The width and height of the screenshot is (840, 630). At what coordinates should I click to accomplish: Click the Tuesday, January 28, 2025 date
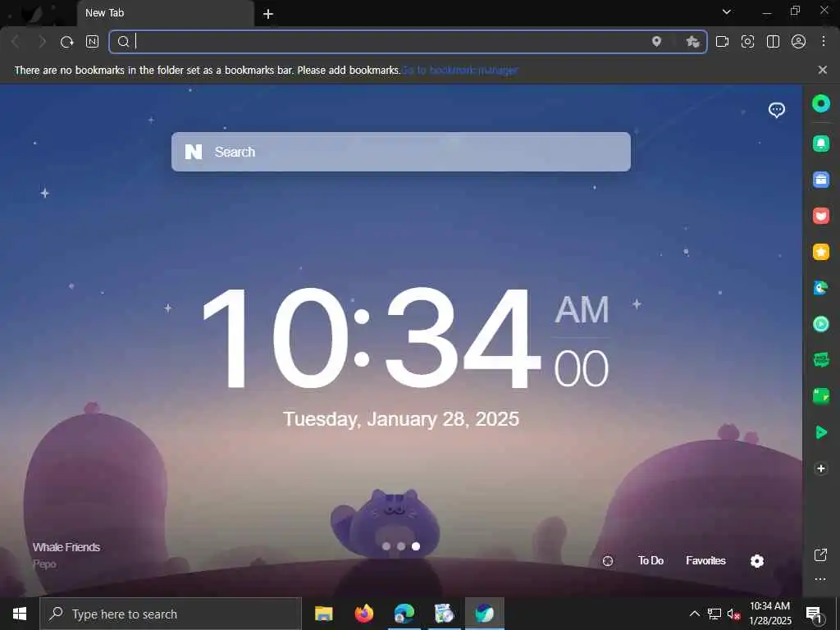(400, 419)
